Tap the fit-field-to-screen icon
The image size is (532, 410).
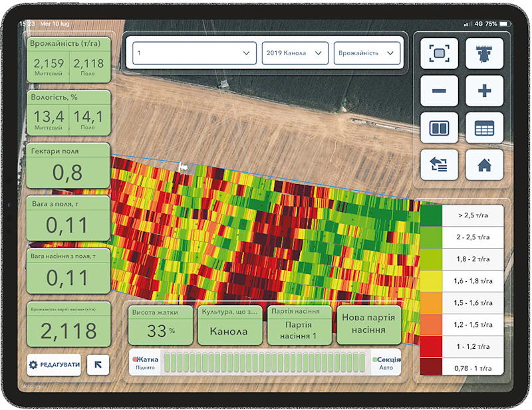point(439,54)
